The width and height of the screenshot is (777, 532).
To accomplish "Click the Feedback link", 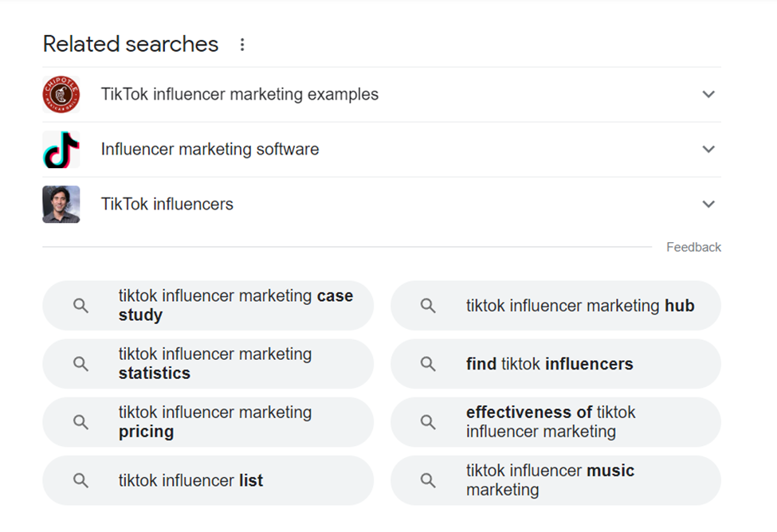I will pyautogui.click(x=693, y=247).
